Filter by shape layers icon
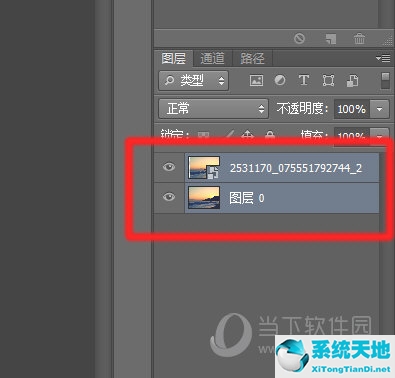Screen dimensions: 395x378 (x=328, y=80)
